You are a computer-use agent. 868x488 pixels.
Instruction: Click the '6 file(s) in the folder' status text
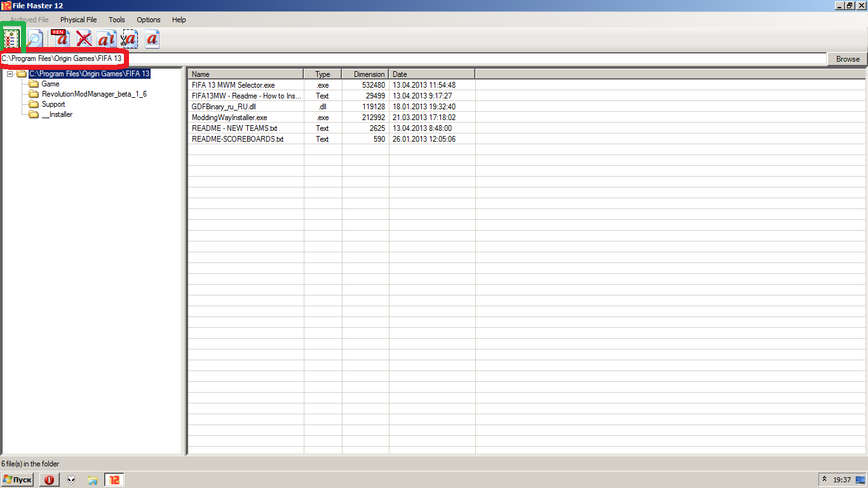pos(31,464)
